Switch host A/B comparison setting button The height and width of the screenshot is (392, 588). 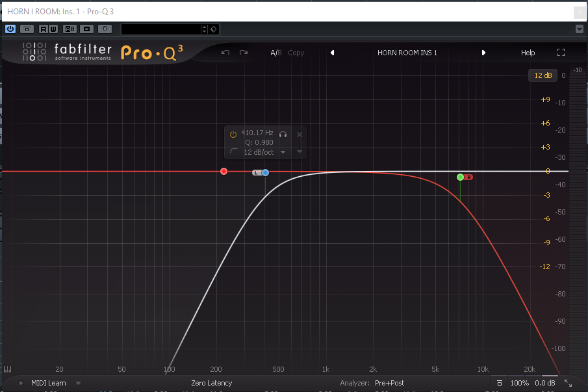pyautogui.click(x=70, y=29)
